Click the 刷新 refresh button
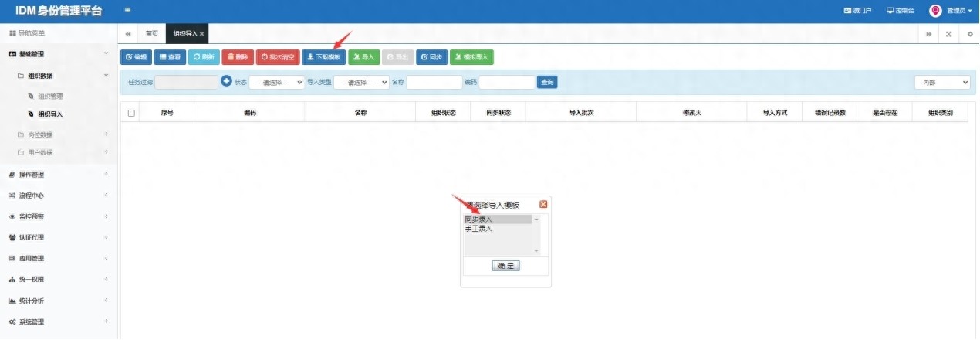The image size is (980, 340). (x=204, y=57)
